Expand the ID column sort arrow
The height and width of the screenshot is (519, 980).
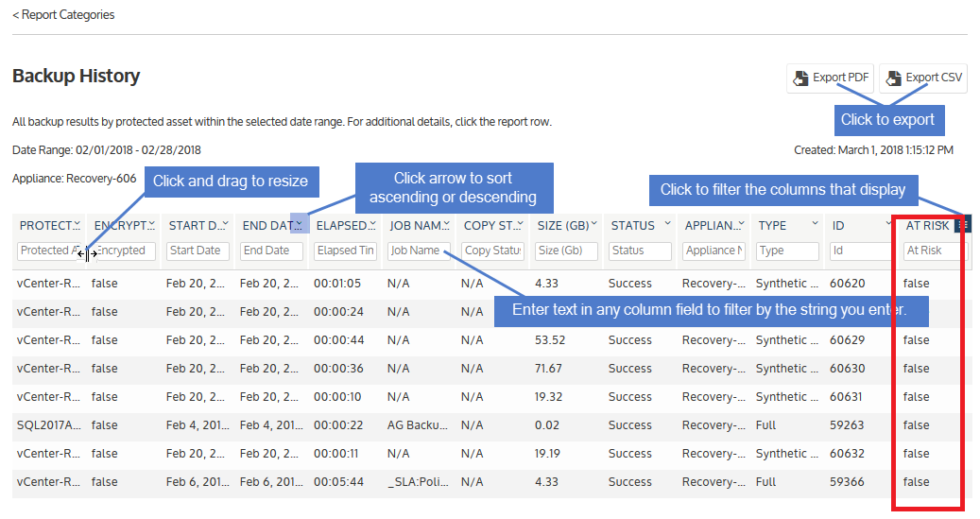pyautogui.click(x=888, y=225)
